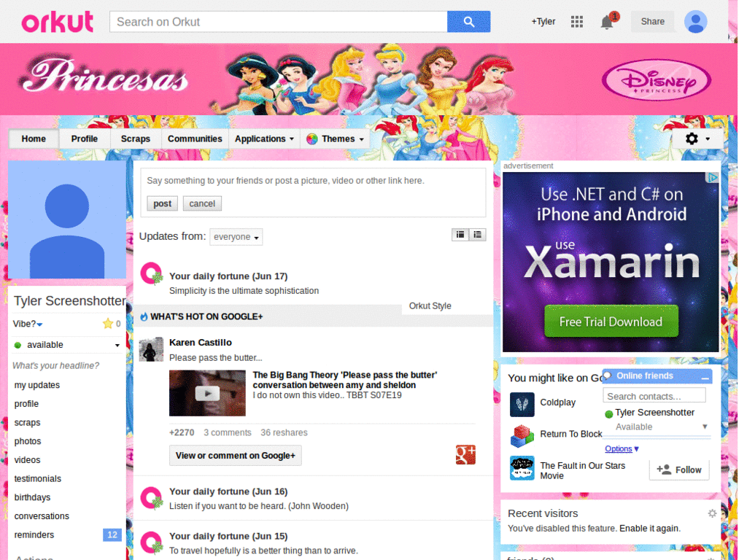Click the large profile photo placeholder

[66, 219]
